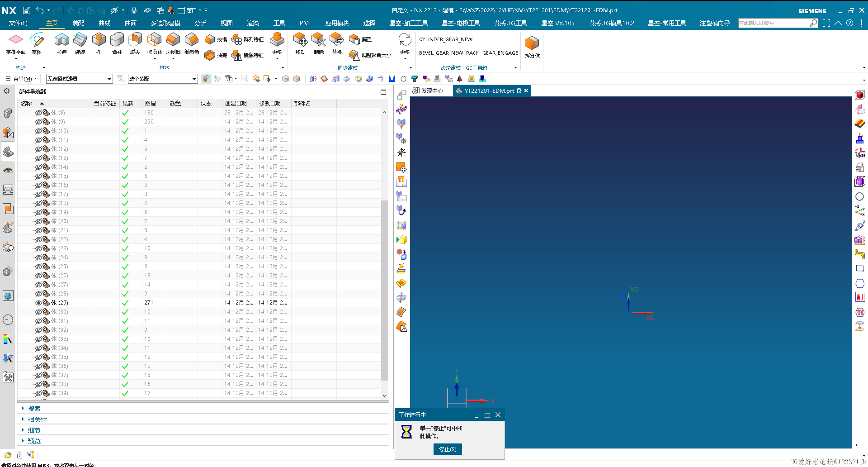Viewport: 868px width, 467px height.
Task: Click 调整圆角大小 (Resize Blend)
Action: coord(370,55)
